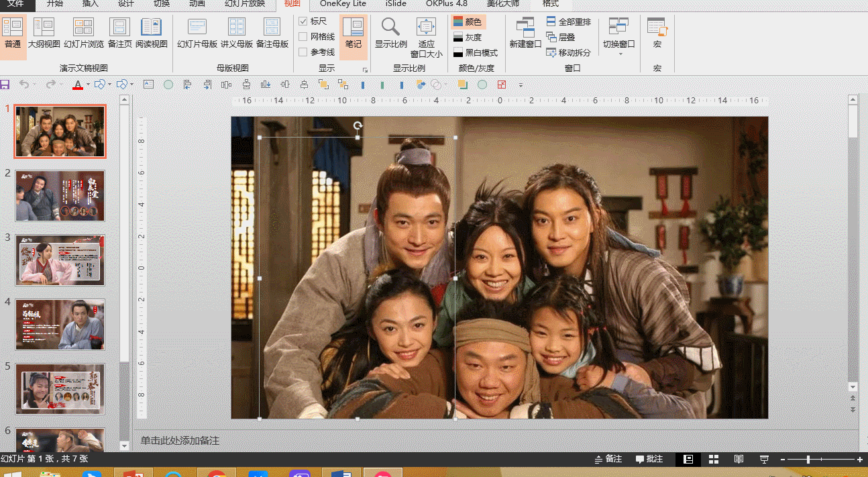Click the rotation handle above the selected image
This screenshot has width=868, height=477.
click(358, 125)
